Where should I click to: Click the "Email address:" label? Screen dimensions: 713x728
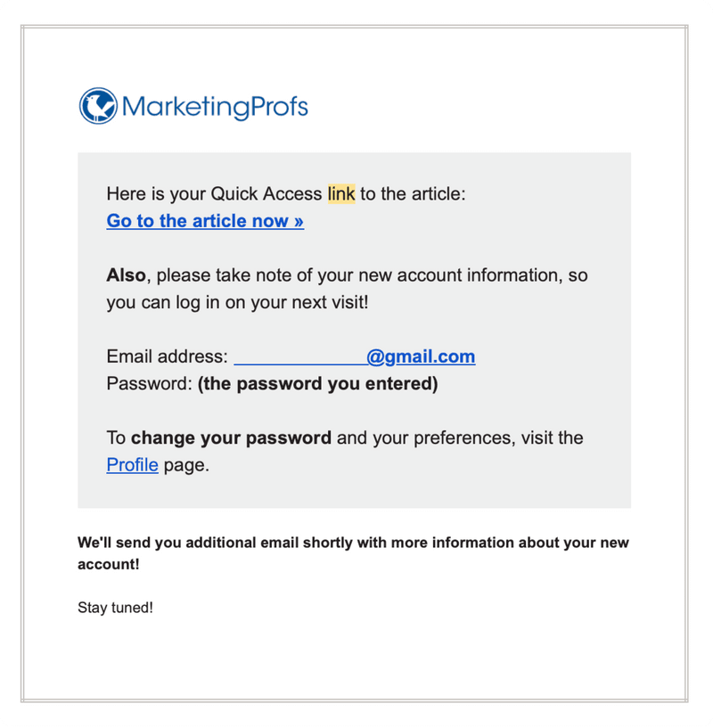pyautogui.click(x=167, y=356)
